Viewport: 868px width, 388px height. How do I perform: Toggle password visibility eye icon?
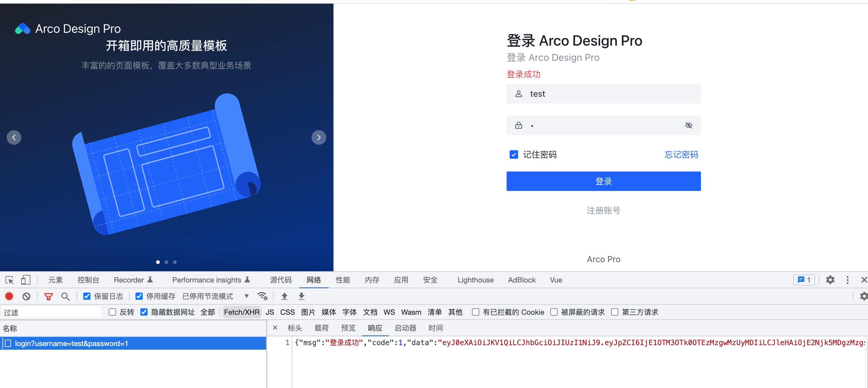tap(689, 126)
